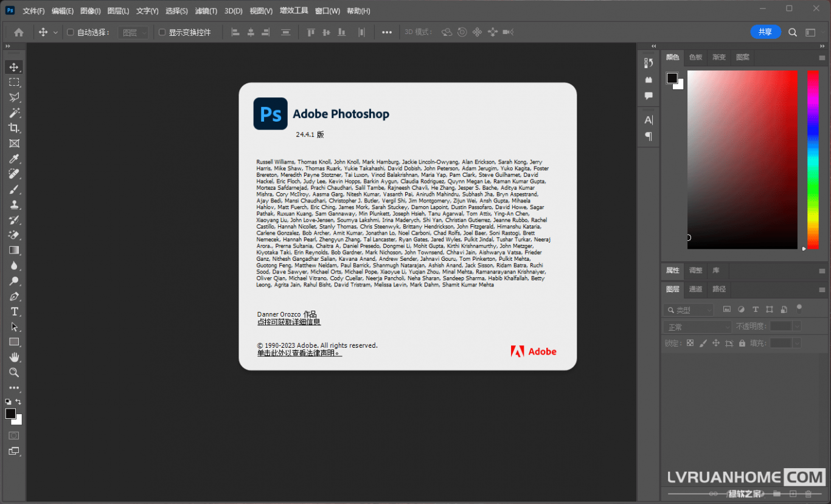Open the 滤镜(T) menu
Viewport: 831px width, 504px height.
[x=206, y=11]
